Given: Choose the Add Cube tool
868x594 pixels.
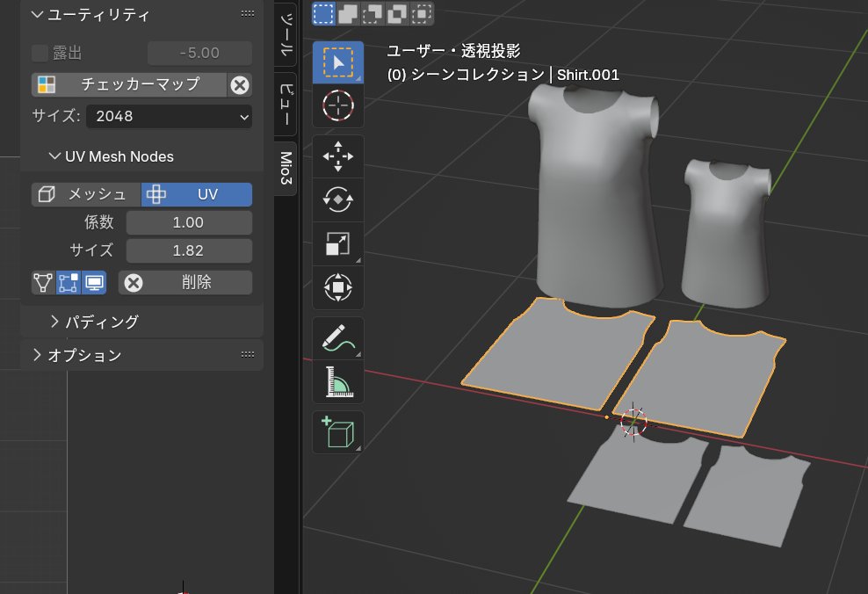Looking at the screenshot, I should (x=338, y=432).
